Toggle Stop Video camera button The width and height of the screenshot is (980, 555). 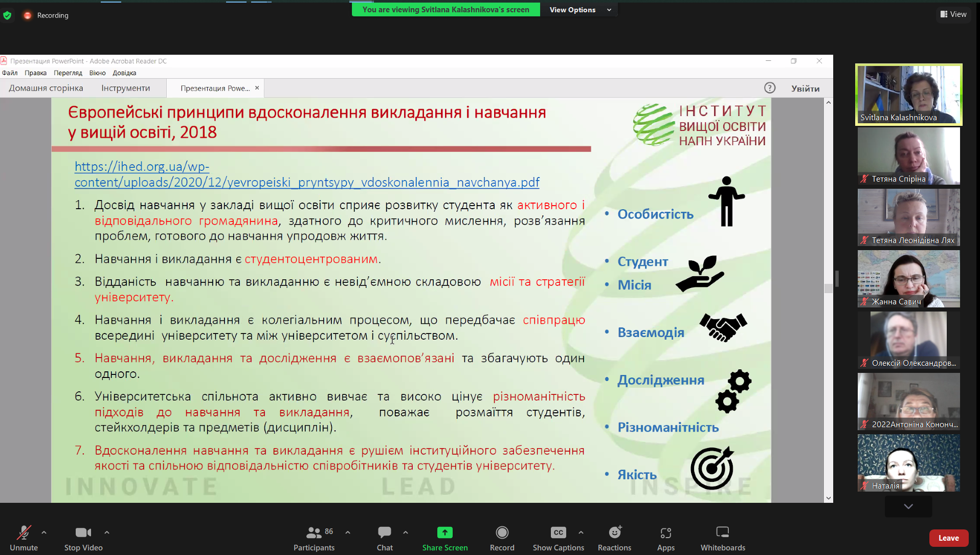click(83, 533)
